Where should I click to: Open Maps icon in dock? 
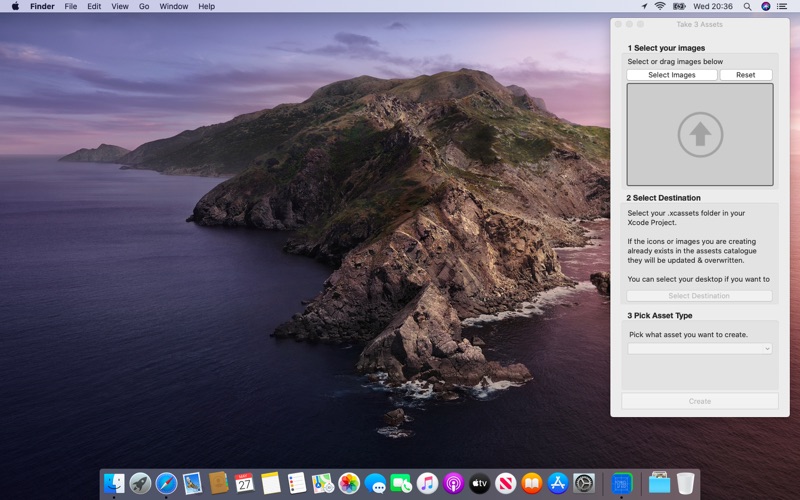pyautogui.click(x=323, y=483)
